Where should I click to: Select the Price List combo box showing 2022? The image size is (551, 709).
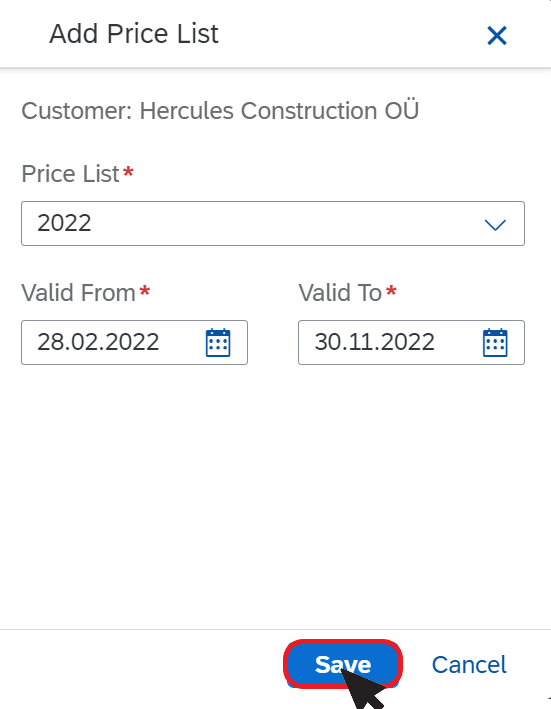pos(273,223)
